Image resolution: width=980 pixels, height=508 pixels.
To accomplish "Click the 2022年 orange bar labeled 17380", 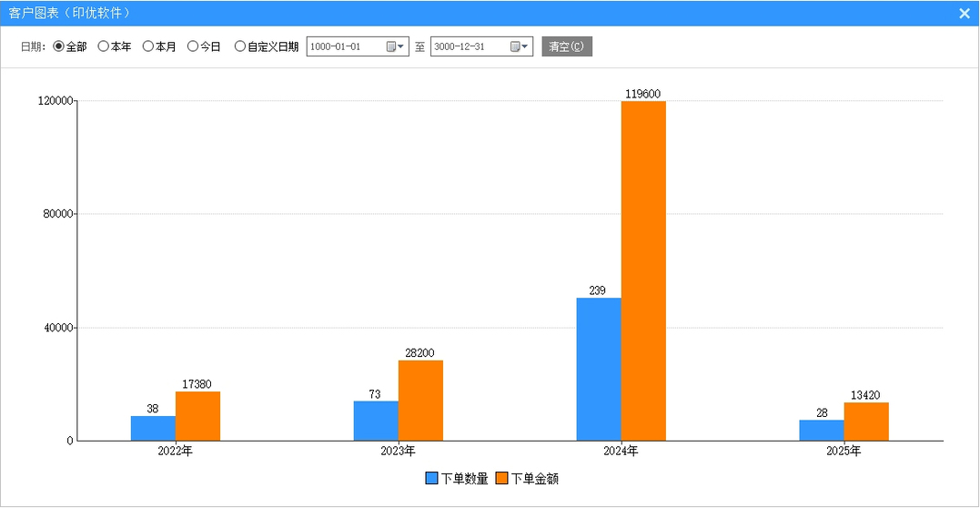I will click(x=197, y=416).
